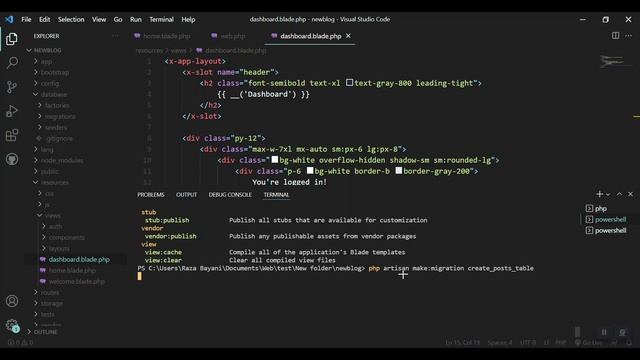Click the webcam icon beside the pause control
Screen dimensions: 640x360
click(622, 332)
